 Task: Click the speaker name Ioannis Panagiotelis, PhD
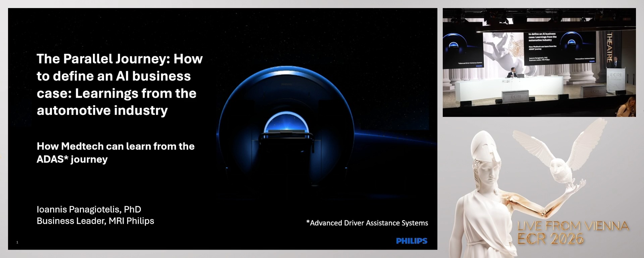(x=89, y=209)
